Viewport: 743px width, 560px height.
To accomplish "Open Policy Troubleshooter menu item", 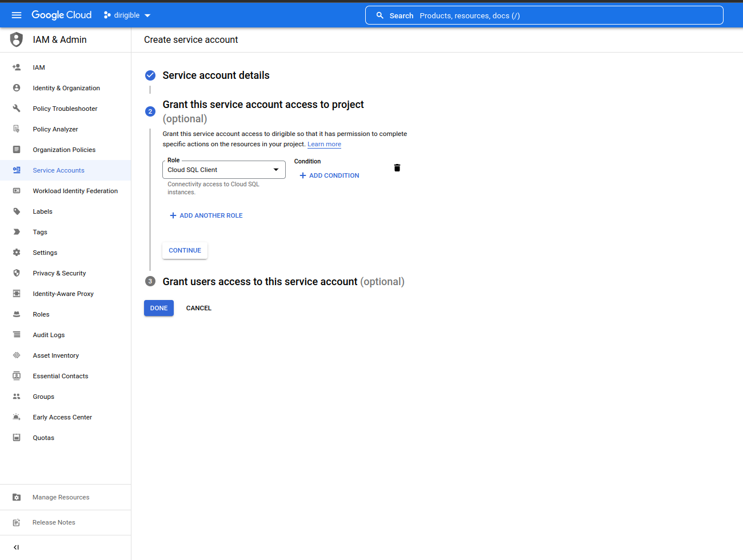I will [x=66, y=109].
